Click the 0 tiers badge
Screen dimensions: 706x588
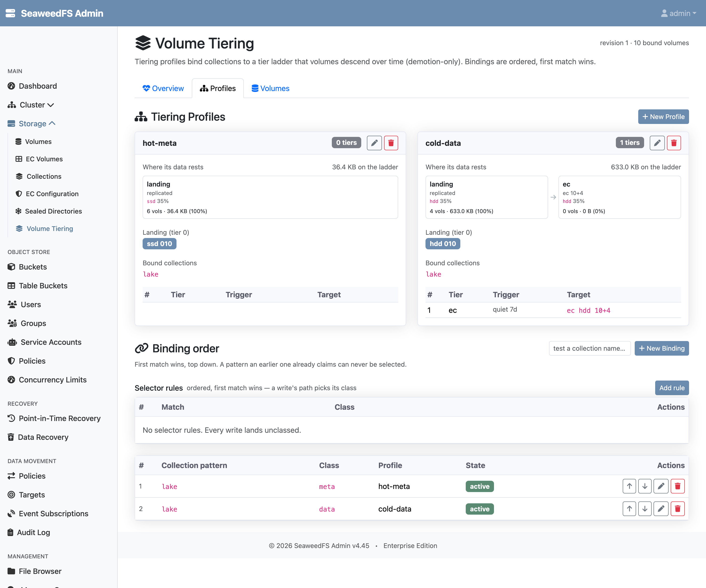346,143
